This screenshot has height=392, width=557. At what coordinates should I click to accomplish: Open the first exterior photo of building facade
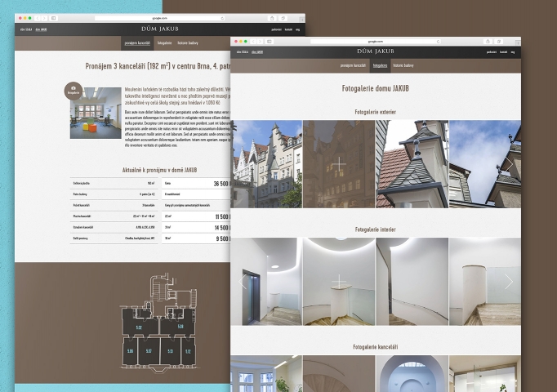[266, 164]
